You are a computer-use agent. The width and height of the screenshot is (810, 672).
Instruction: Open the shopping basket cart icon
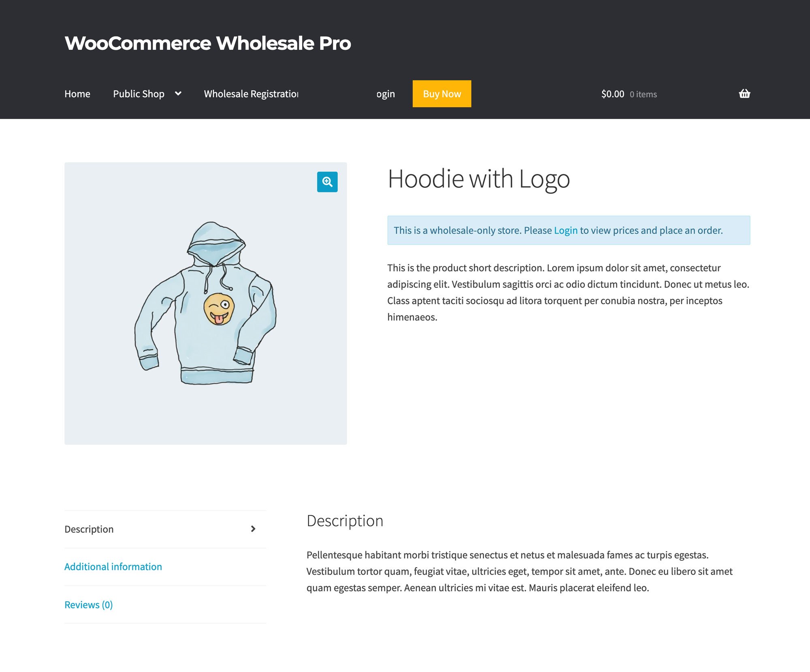744,94
